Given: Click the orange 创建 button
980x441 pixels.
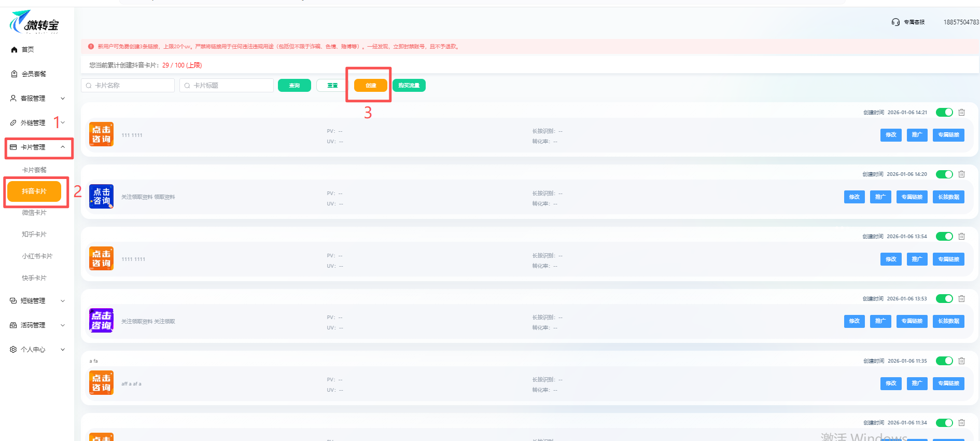Looking at the screenshot, I should pos(370,86).
